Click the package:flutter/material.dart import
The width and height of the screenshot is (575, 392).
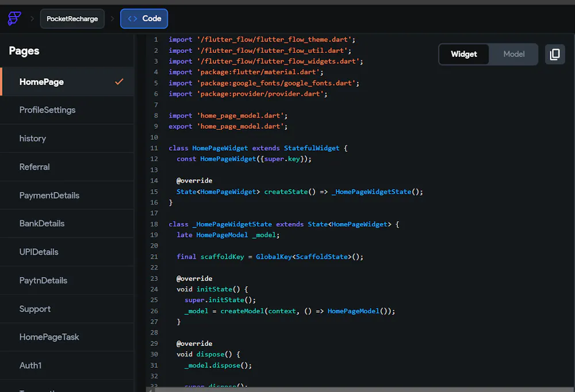tap(246, 72)
